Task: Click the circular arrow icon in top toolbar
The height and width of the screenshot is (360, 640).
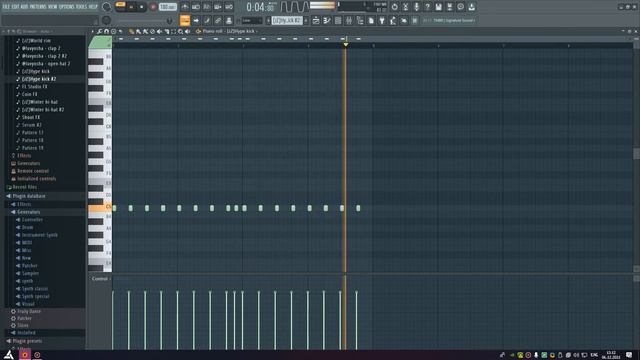Action: tap(394, 7)
